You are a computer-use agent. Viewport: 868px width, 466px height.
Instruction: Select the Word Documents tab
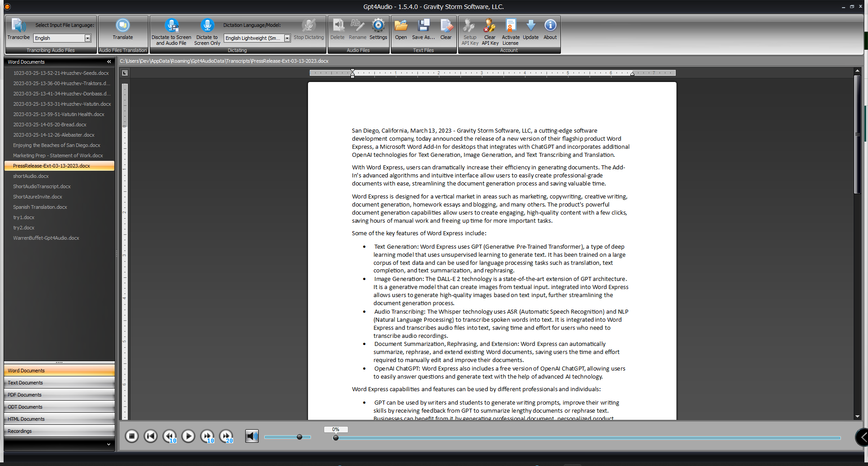tap(59, 371)
